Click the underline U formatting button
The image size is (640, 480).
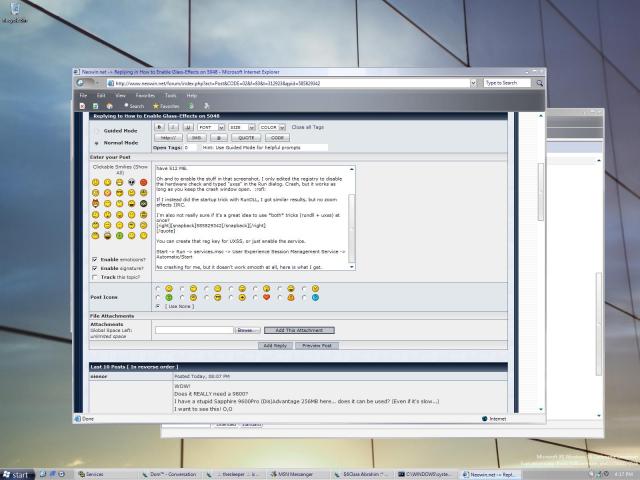pyautogui.click(x=188, y=127)
